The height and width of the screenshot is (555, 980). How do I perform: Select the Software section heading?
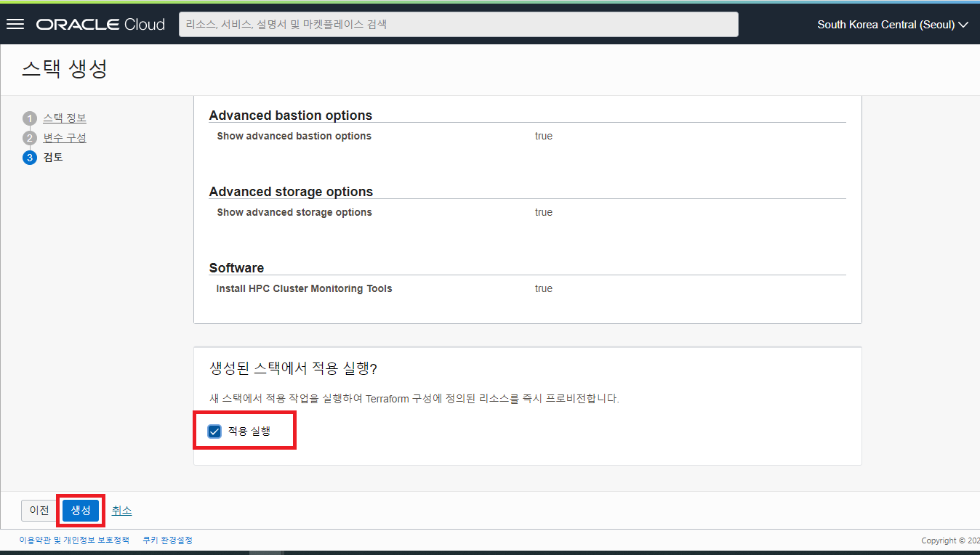pos(236,268)
